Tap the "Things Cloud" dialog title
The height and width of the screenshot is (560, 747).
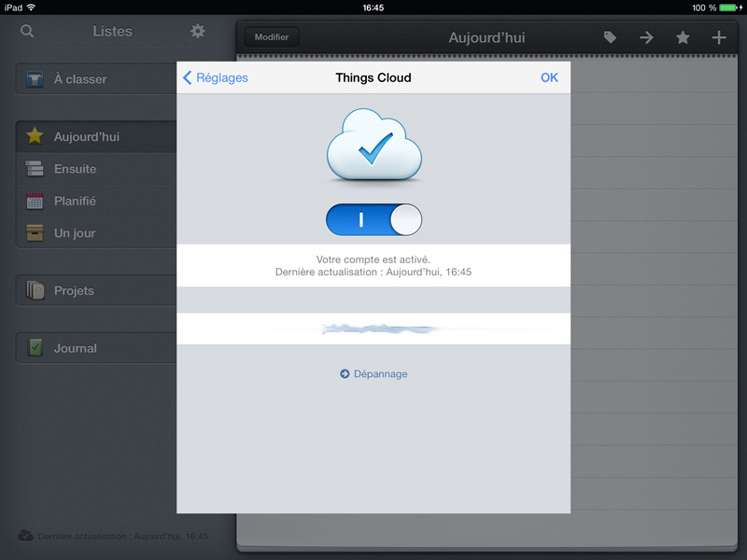tap(373, 77)
